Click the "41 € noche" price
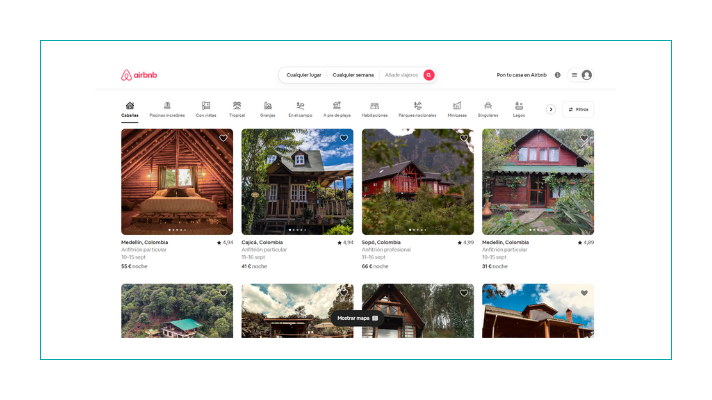Image resolution: width=712 pixels, height=400 pixels. point(254,267)
